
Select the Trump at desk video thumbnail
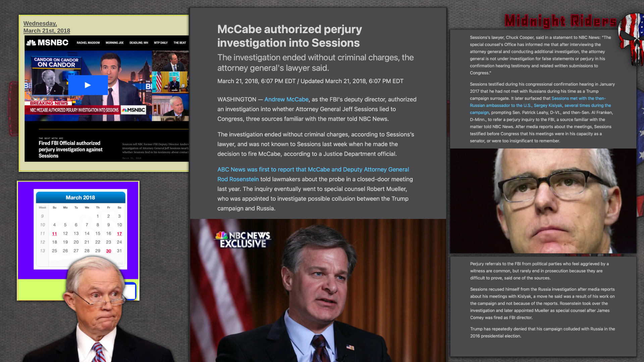(x=170, y=82)
